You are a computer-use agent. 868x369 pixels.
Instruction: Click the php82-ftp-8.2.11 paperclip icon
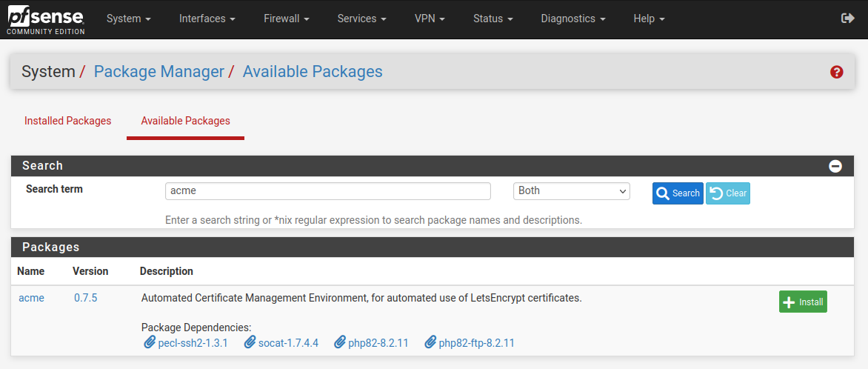430,342
